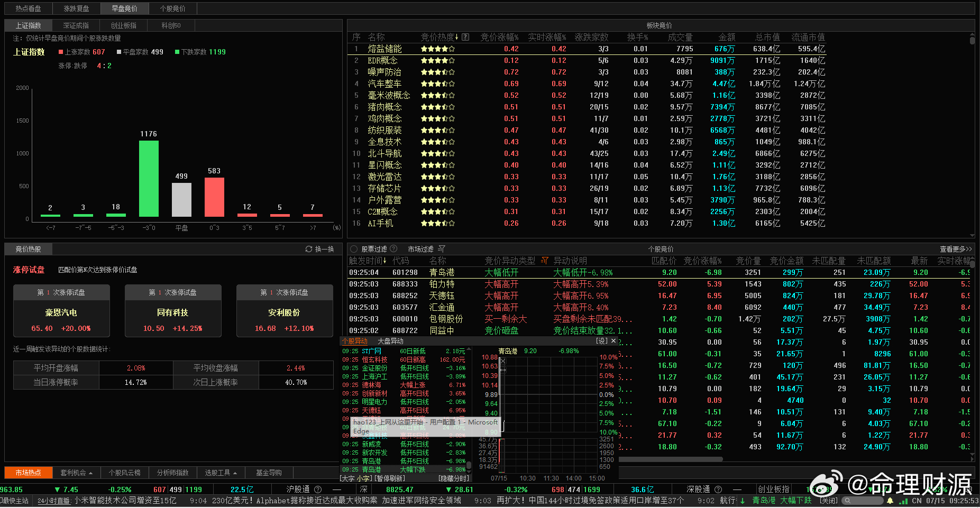Open the 热点看盘 tab
Image resolution: width=980 pixels, height=508 pixels.
(x=29, y=8)
